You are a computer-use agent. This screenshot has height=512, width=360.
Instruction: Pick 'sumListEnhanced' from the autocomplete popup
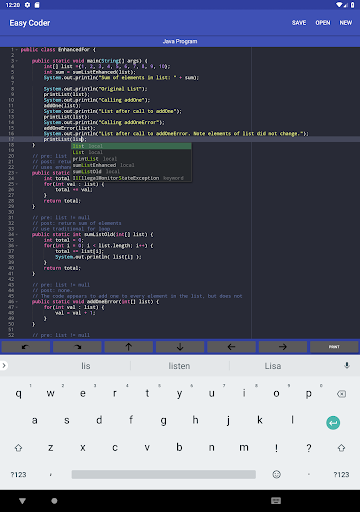(x=132, y=165)
